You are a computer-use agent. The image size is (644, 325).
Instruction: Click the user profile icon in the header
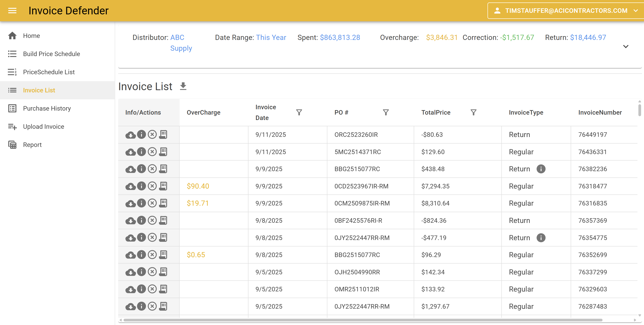point(498,11)
